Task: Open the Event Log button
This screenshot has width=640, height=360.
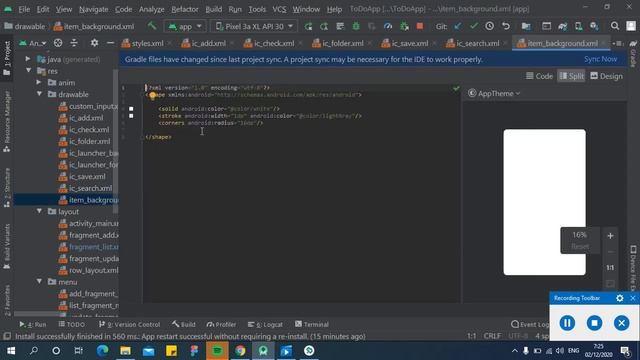Action: pos(530,324)
